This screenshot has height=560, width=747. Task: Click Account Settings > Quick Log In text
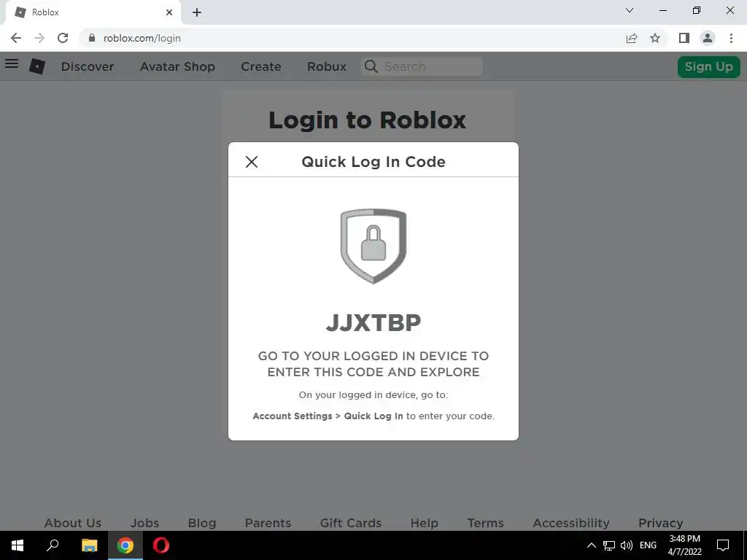(328, 416)
